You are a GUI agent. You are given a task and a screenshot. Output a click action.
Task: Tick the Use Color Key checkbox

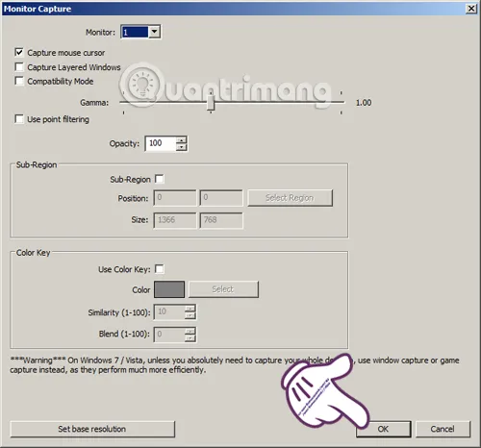click(160, 269)
